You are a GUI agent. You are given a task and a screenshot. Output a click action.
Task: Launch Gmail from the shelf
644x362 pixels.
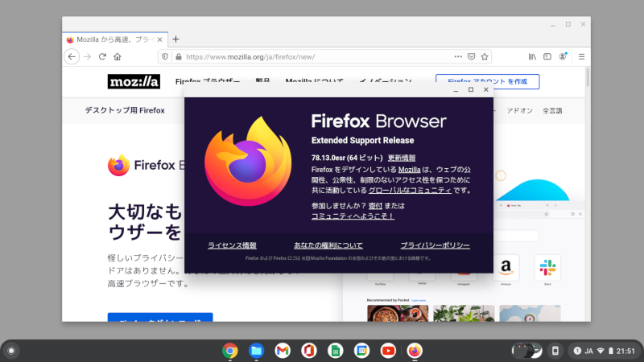pyautogui.click(x=283, y=351)
